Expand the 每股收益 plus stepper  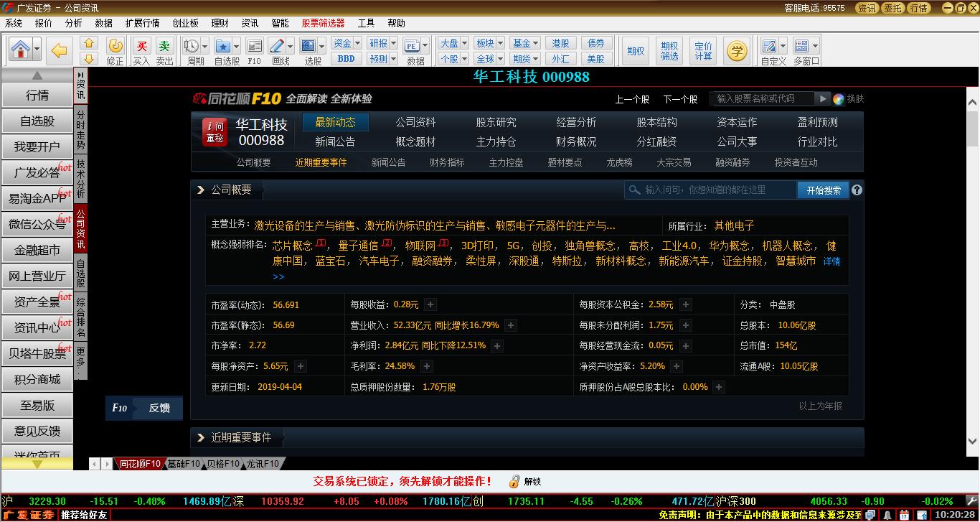point(429,304)
